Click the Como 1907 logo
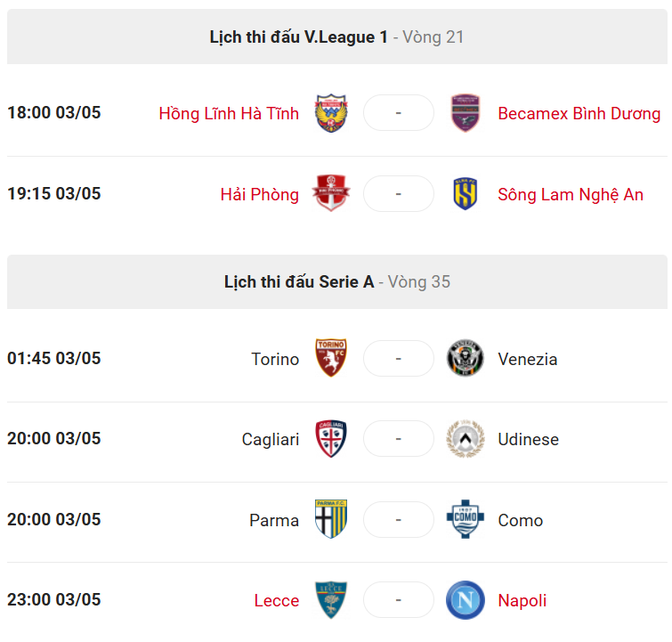The height and width of the screenshot is (642, 672). point(466,519)
